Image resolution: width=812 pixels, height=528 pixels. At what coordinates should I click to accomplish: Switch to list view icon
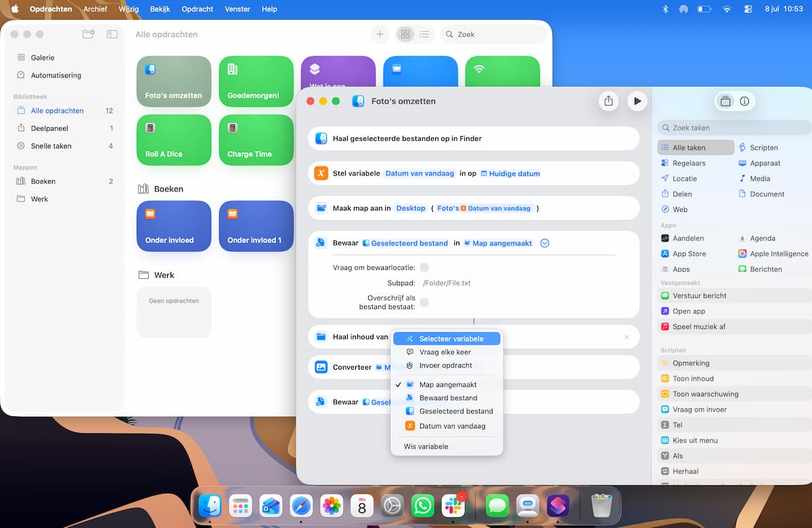click(x=424, y=35)
